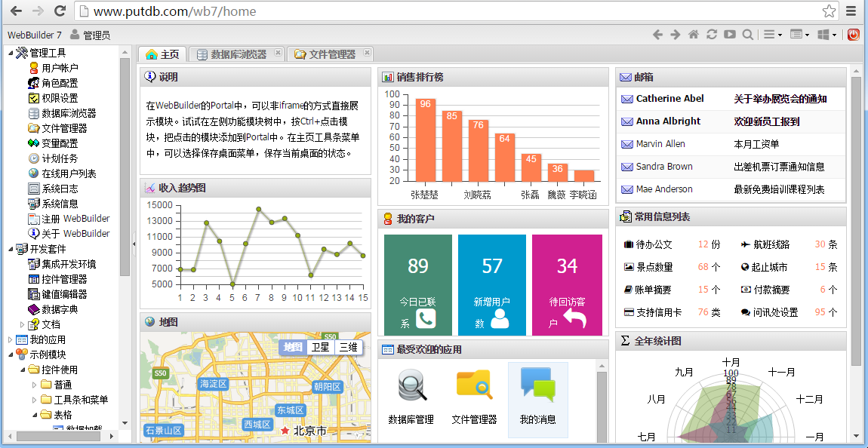Click the red power logout icon
The height and width of the screenshot is (448, 868).
click(854, 35)
